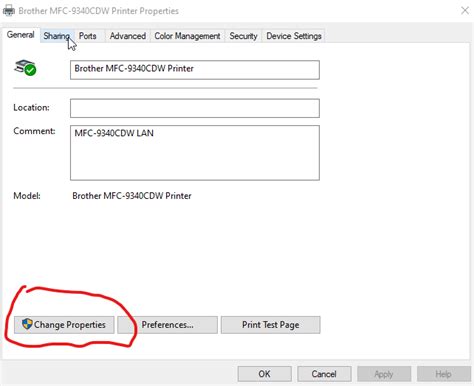This screenshot has width=474, height=386.
Task: Close the Printer Properties dialog
Action: coord(465,11)
